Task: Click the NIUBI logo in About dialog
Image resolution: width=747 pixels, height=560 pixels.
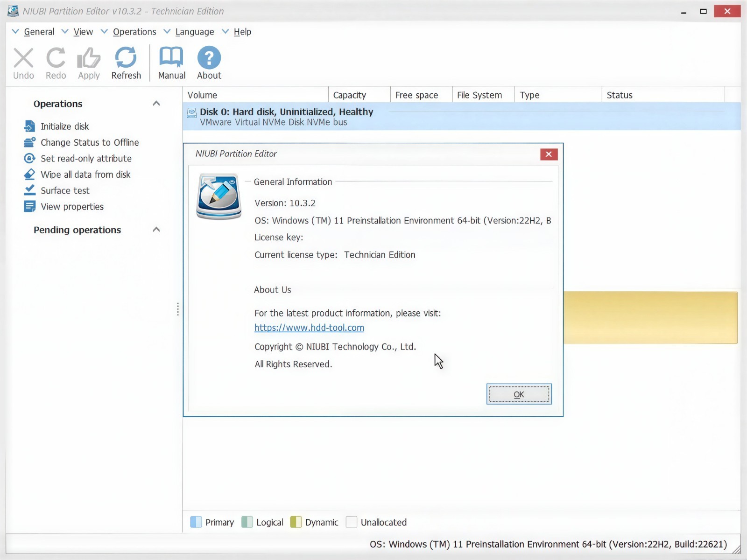Action: 219,196
